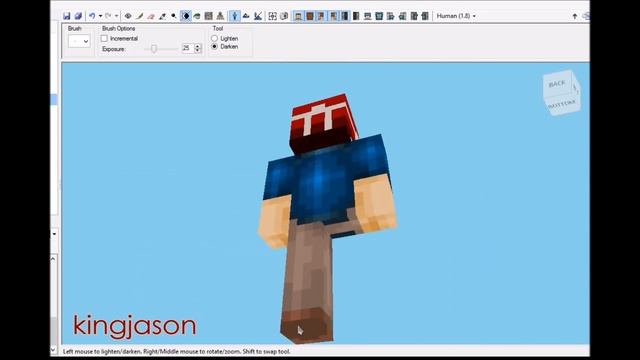640x360 pixels.
Task: Increase Exposure with the up stepper
Action: click(x=198, y=46)
